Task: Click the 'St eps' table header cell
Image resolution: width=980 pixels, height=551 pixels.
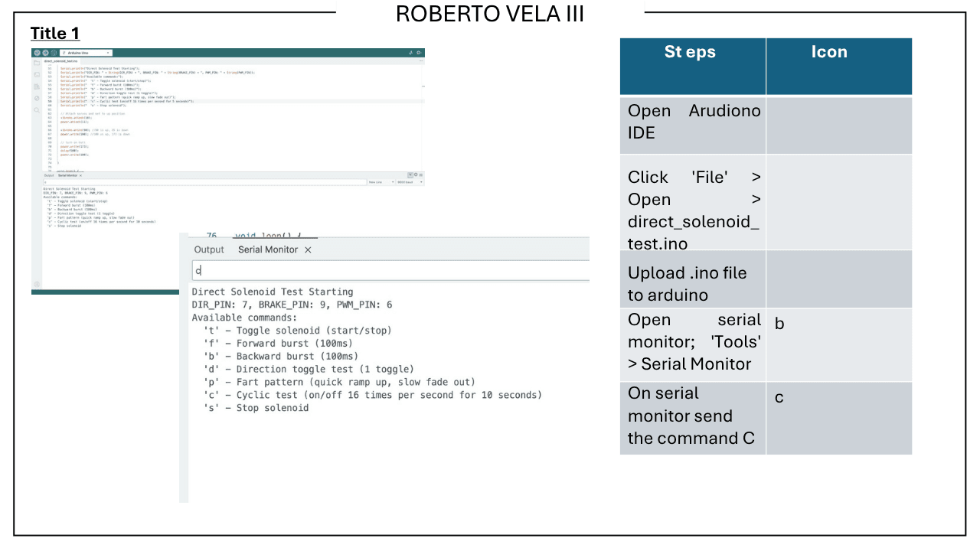Action: pyautogui.click(x=693, y=67)
